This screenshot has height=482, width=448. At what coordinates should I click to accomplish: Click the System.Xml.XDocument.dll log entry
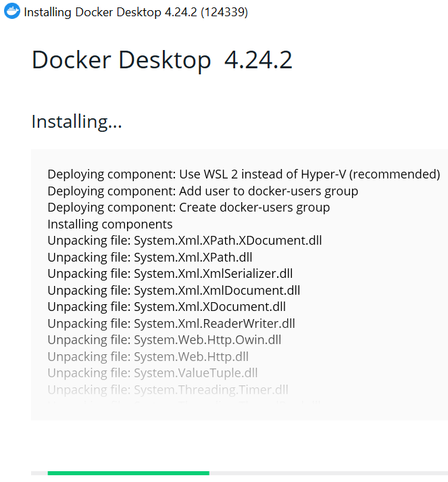[166, 307]
